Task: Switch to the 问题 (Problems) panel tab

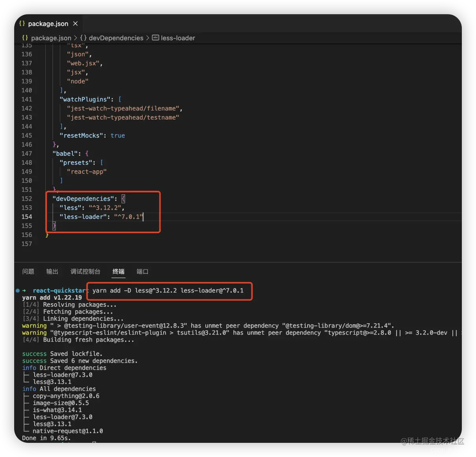Action: point(28,271)
